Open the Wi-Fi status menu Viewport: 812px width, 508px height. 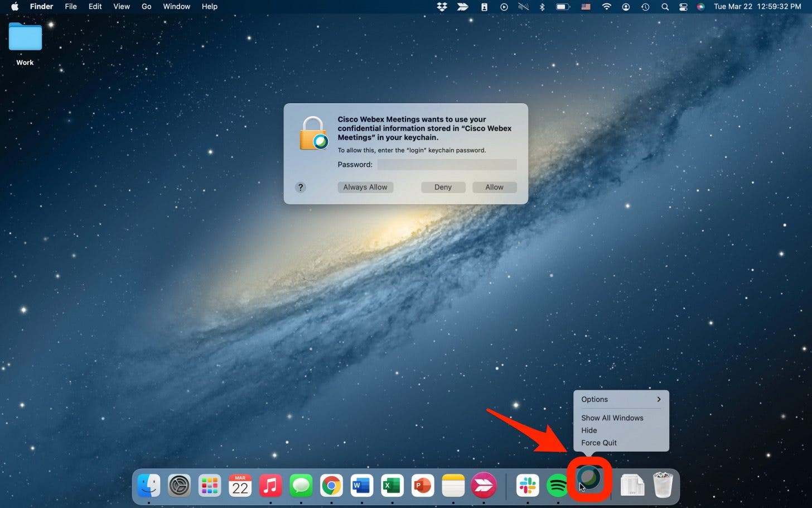tap(606, 7)
